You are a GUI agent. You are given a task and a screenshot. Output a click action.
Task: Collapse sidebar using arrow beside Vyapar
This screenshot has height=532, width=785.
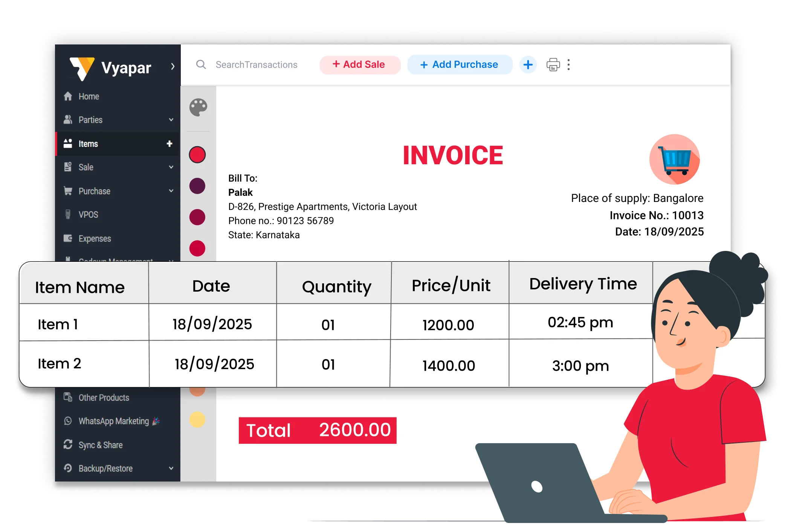pos(173,67)
